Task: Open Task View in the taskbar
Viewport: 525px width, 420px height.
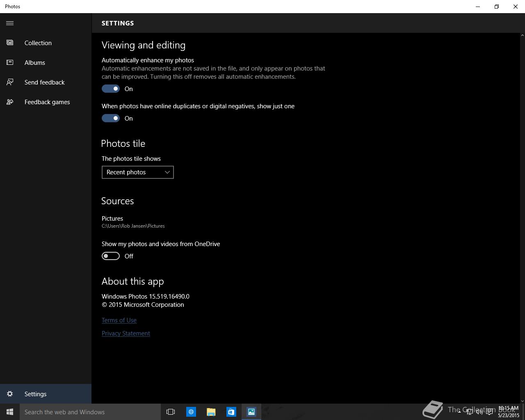Action: (x=171, y=412)
